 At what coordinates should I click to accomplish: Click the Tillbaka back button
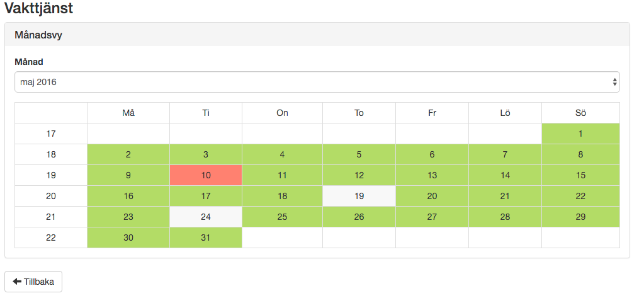point(33,282)
